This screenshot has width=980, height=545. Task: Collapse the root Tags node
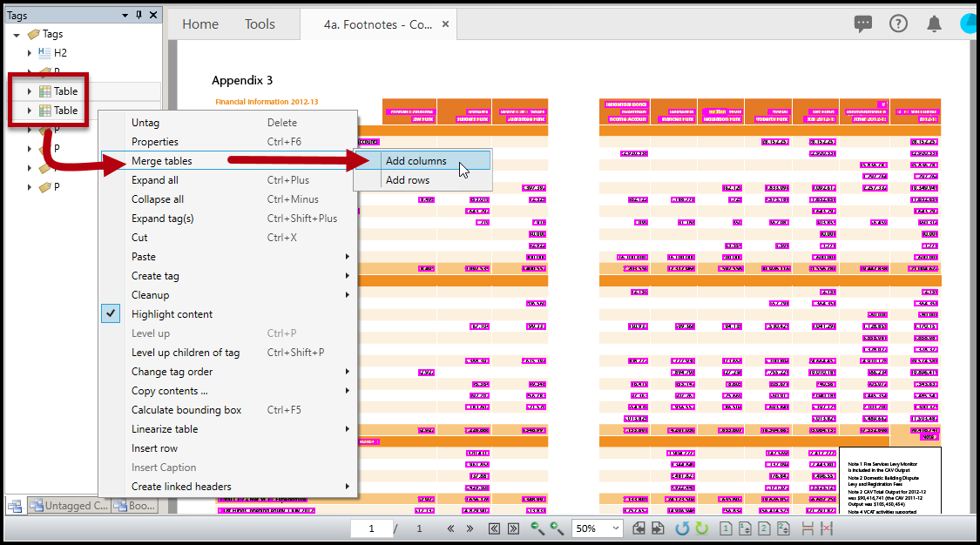click(17, 34)
